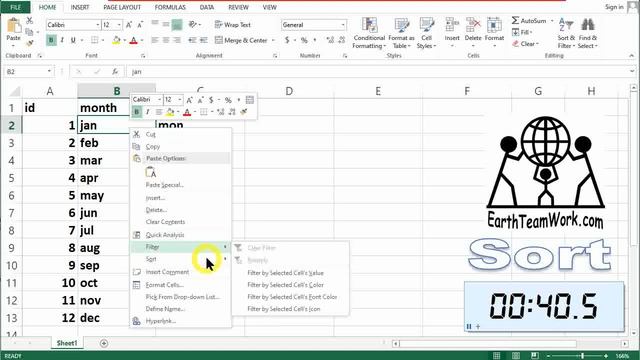The height and width of the screenshot is (360, 640).
Task: Open Find & Select binoculars menu
Action: tap(588, 33)
